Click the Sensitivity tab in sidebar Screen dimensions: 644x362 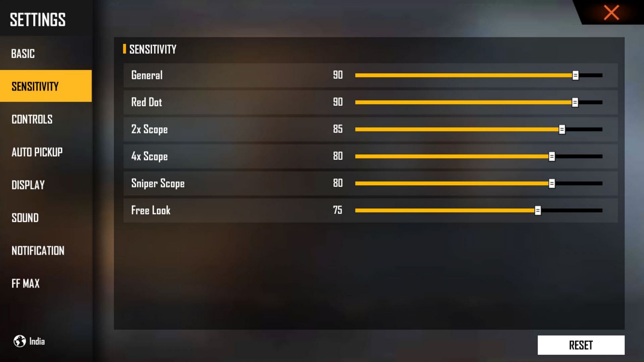(46, 86)
